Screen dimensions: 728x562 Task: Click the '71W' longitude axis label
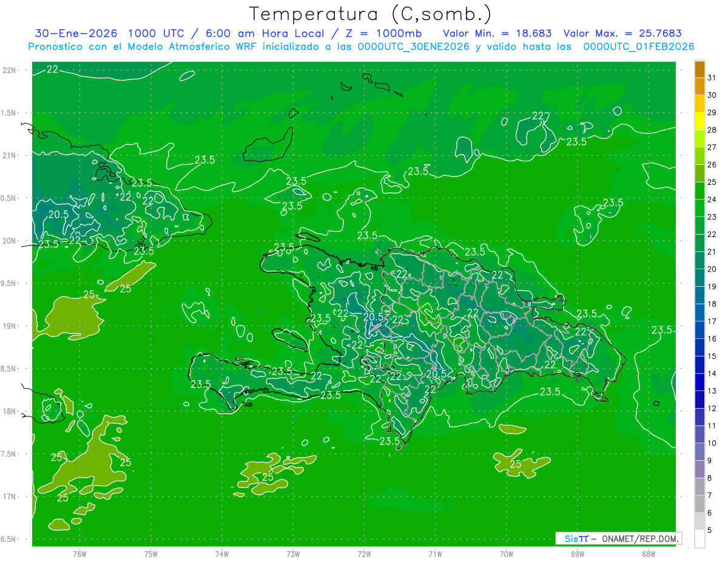click(x=435, y=554)
